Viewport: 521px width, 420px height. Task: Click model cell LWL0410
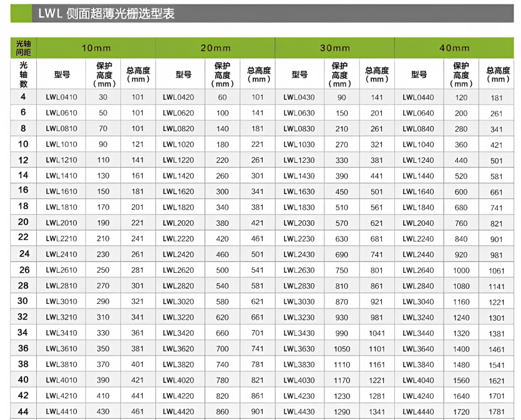click(x=62, y=97)
